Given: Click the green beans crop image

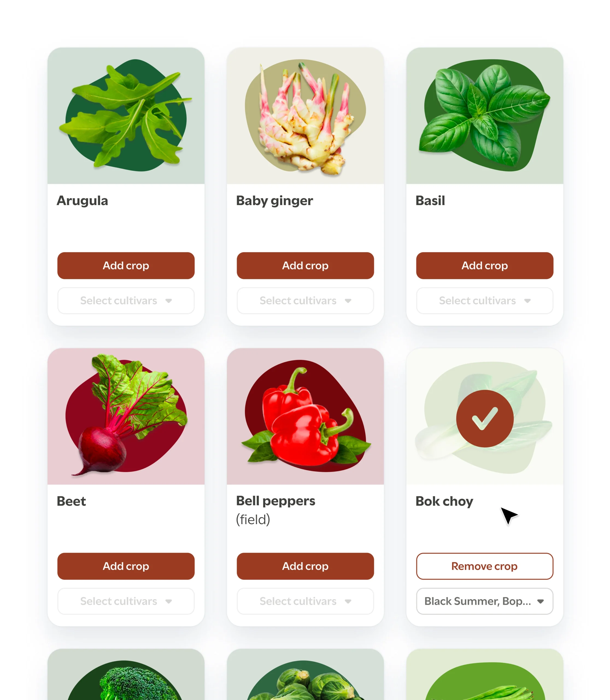Looking at the screenshot, I should point(485,675).
